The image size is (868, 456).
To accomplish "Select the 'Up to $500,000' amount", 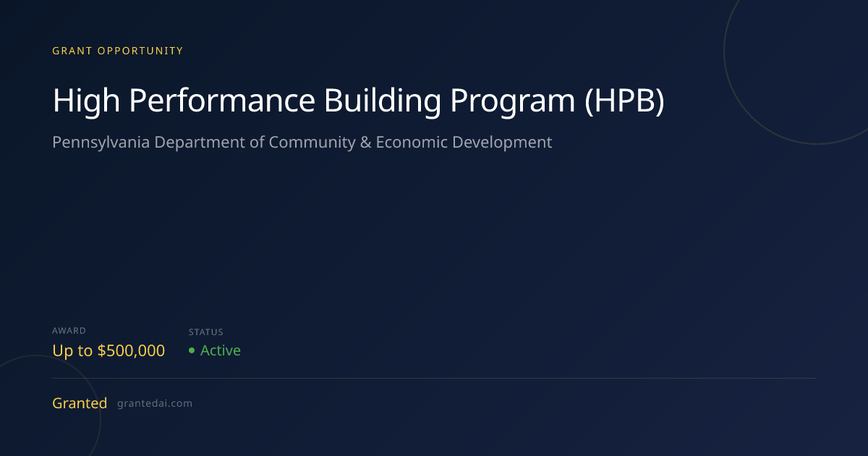I will tap(109, 351).
